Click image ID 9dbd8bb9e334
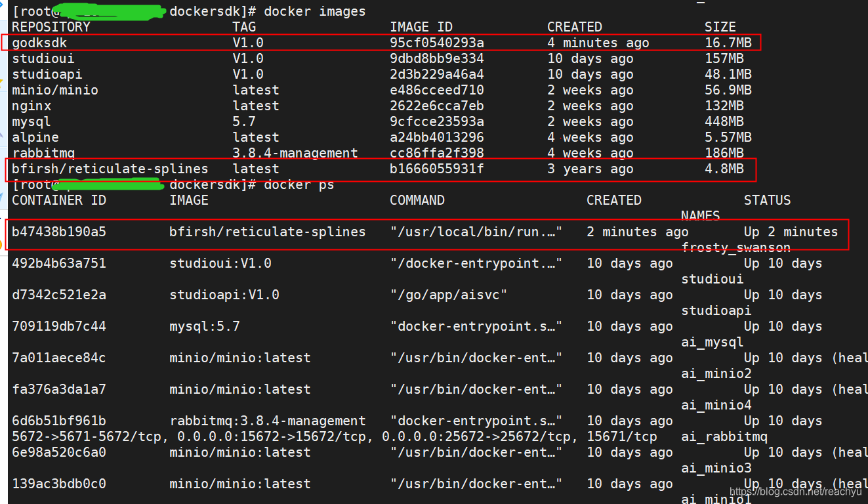868x504 pixels. 437,58
